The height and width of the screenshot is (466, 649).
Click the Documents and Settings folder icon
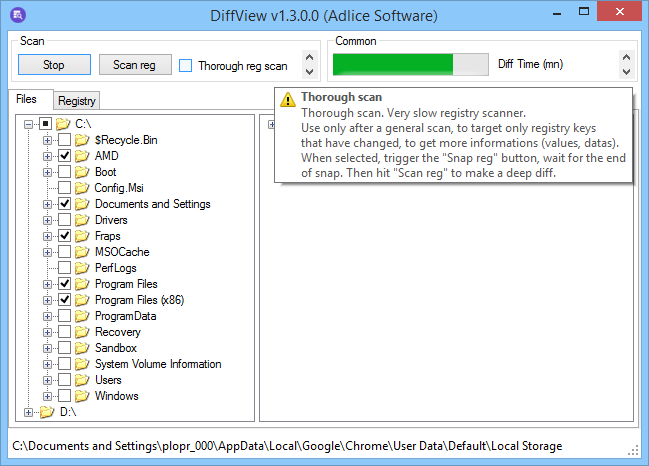[x=82, y=204]
